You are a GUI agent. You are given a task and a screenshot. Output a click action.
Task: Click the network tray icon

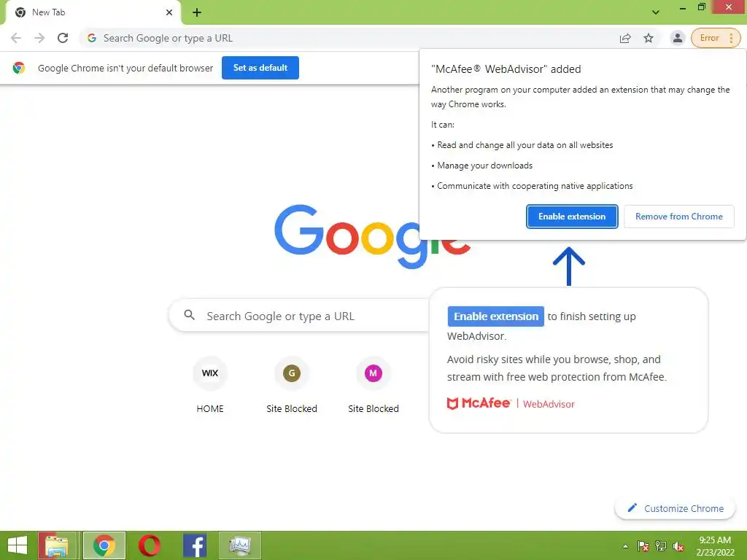(661, 546)
